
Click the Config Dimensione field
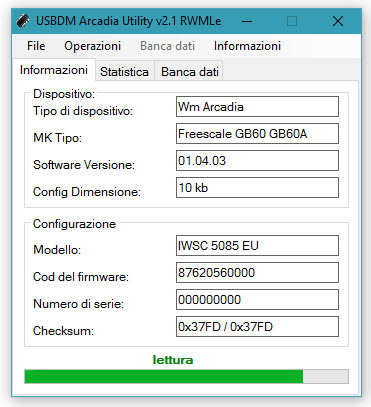[x=257, y=188]
